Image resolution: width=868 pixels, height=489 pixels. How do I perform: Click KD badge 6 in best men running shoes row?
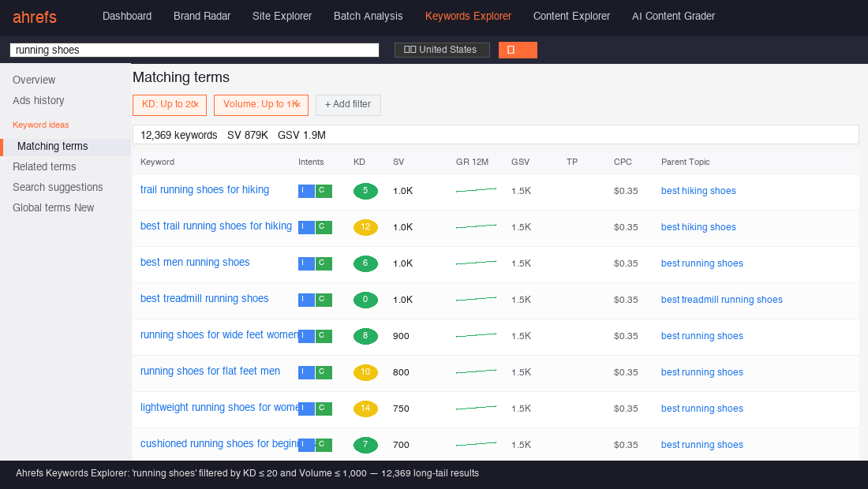tap(365, 264)
